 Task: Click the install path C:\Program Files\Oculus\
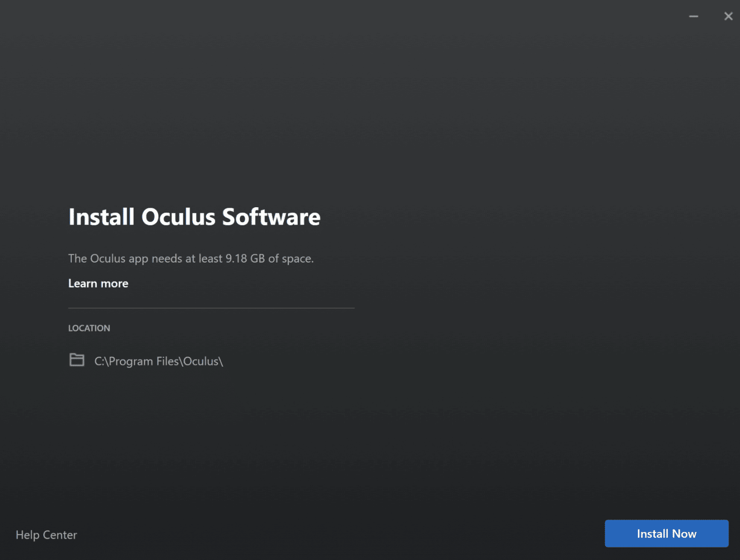coord(159,361)
